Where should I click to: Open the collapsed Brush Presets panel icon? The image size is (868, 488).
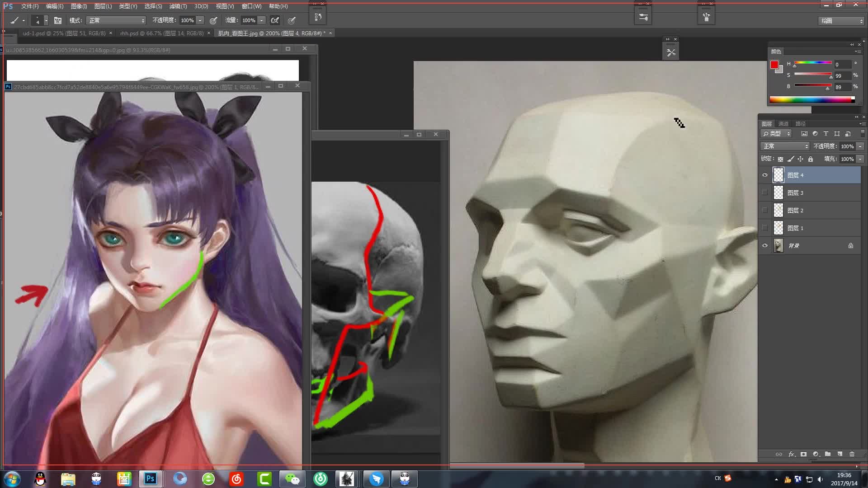(x=643, y=17)
